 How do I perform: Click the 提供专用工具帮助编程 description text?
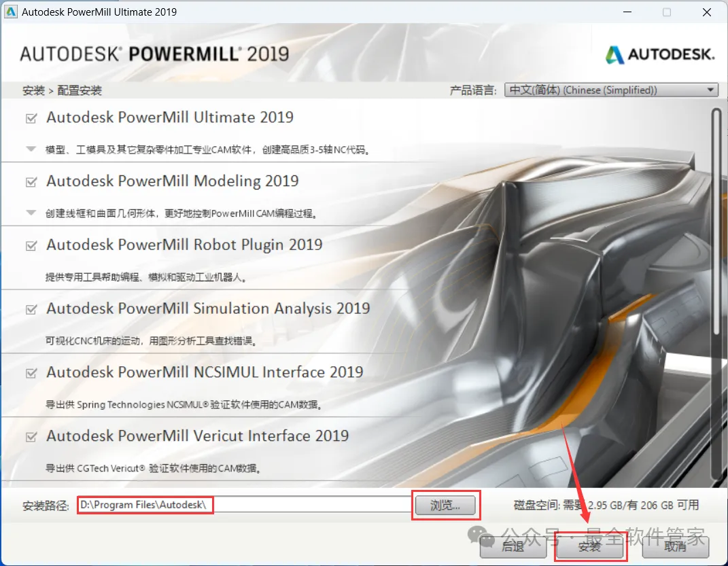click(145, 277)
